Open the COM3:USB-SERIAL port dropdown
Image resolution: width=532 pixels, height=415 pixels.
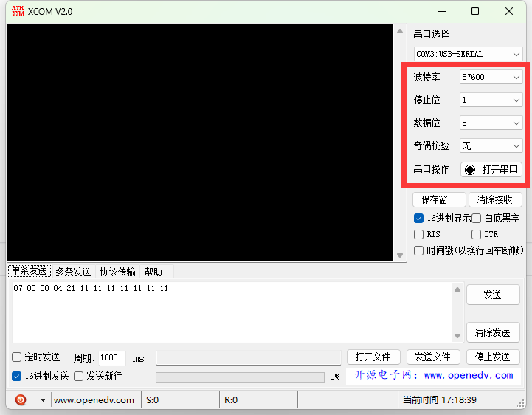(469, 54)
